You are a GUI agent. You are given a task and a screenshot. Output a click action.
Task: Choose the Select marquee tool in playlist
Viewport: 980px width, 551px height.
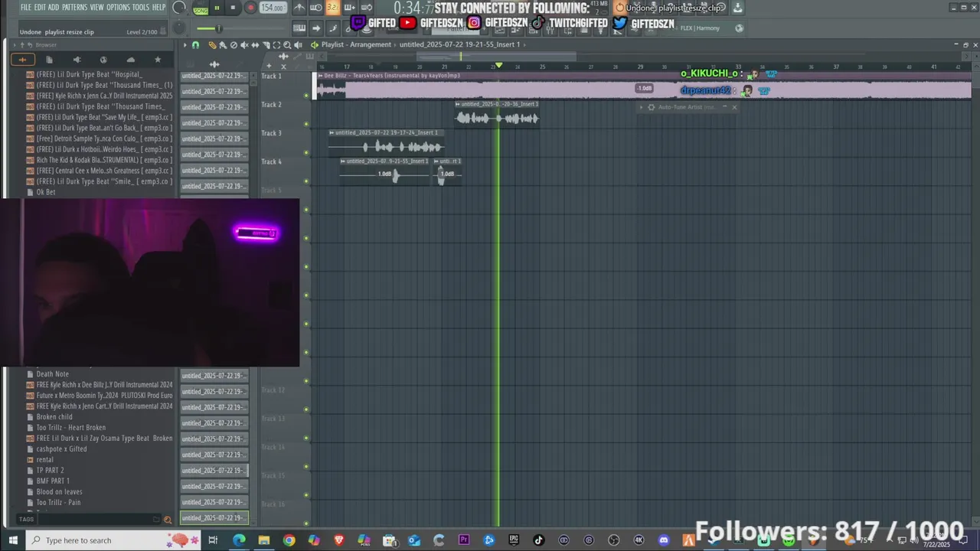pyautogui.click(x=276, y=45)
